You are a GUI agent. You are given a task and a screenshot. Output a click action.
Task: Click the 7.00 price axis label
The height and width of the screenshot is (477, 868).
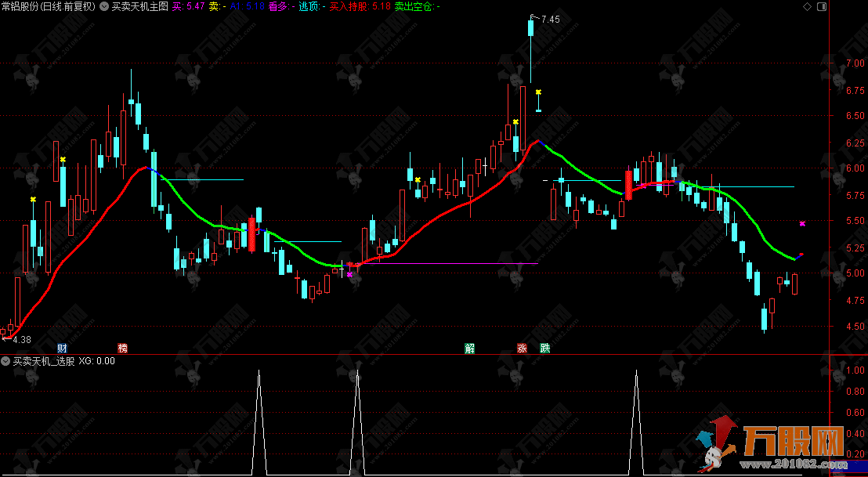click(855, 63)
